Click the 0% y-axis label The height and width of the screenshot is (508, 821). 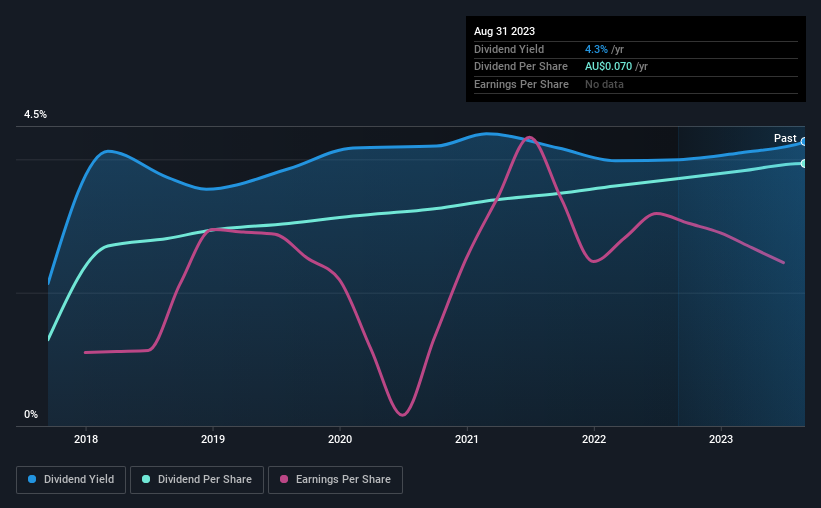point(31,415)
